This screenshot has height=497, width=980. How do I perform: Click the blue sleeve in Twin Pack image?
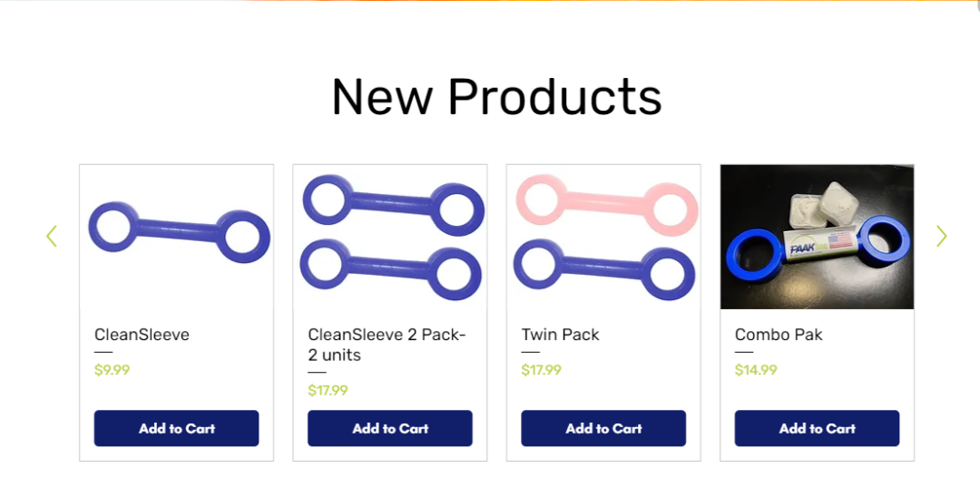pos(603,269)
